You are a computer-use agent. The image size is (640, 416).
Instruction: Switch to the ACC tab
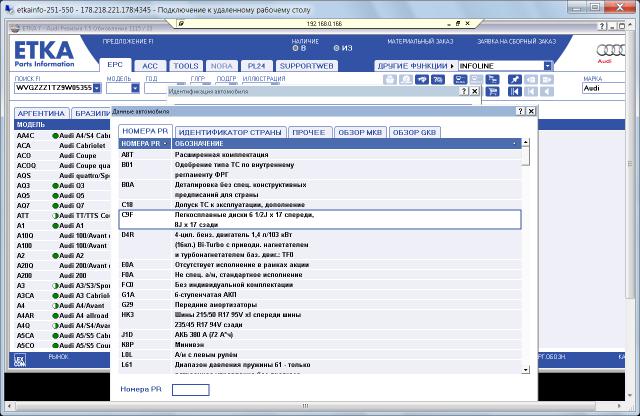tap(150, 66)
